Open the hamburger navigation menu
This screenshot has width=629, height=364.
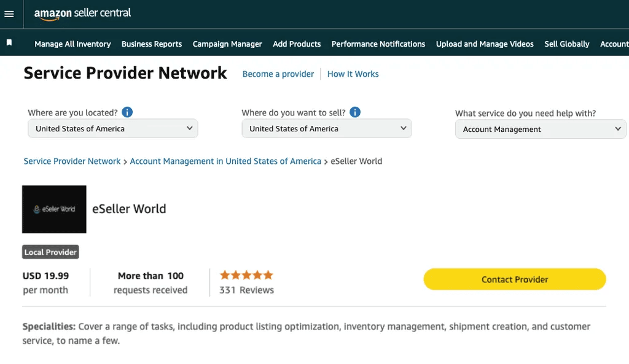[x=9, y=14]
